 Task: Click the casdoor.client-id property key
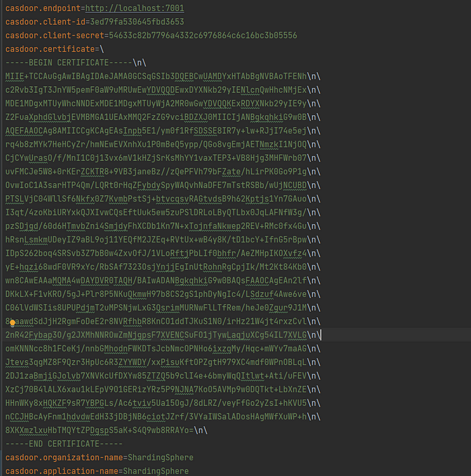coord(44,22)
